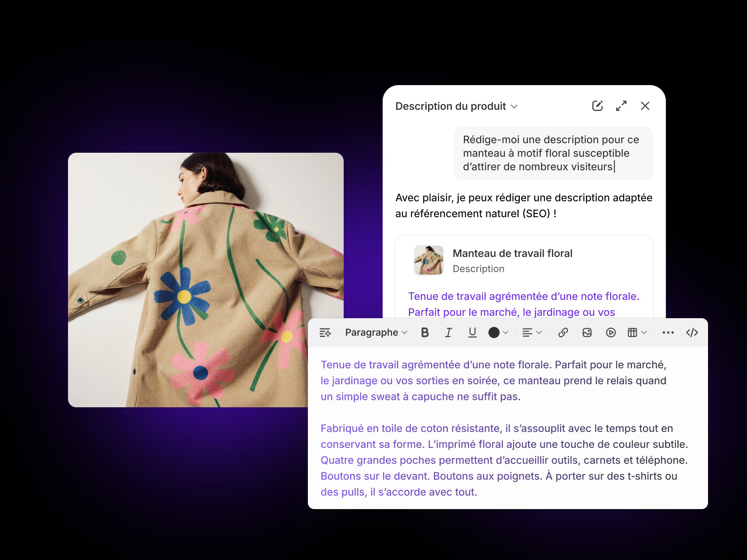The height and width of the screenshot is (560, 747).
Task: Open the new chat compose icon
Action: (x=597, y=106)
